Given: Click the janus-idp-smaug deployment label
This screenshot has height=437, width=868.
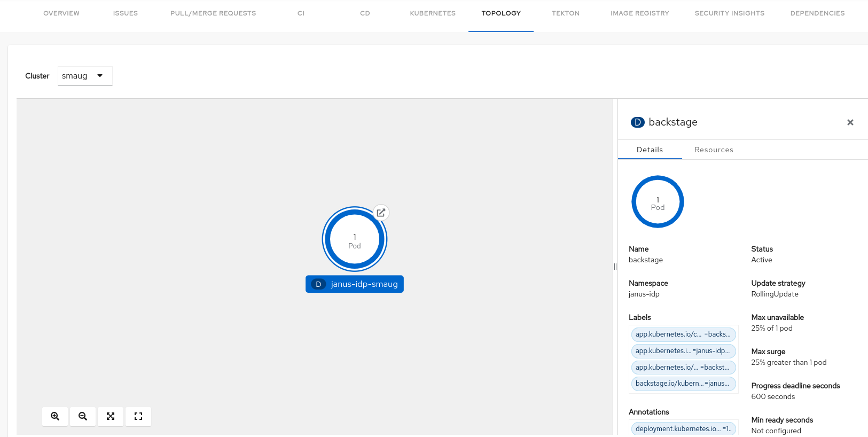Looking at the screenshot, I should pos(355,284).
